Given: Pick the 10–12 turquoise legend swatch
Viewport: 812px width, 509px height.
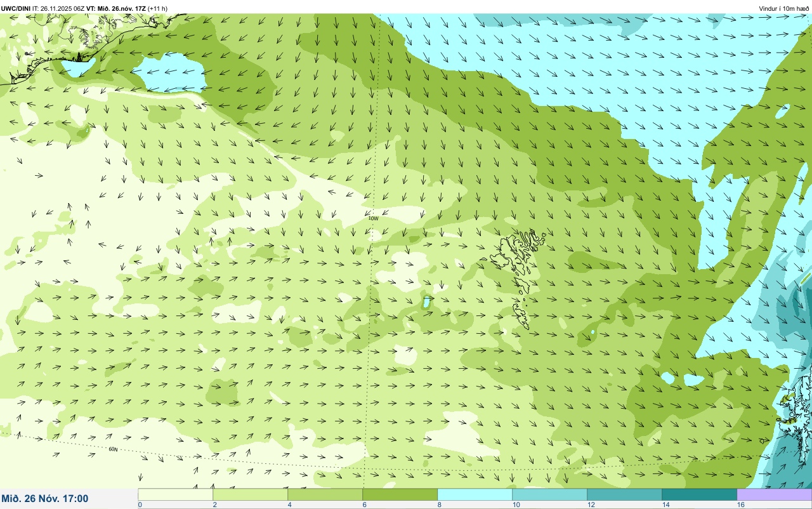Looking at the screenshot, I should 549,494.
